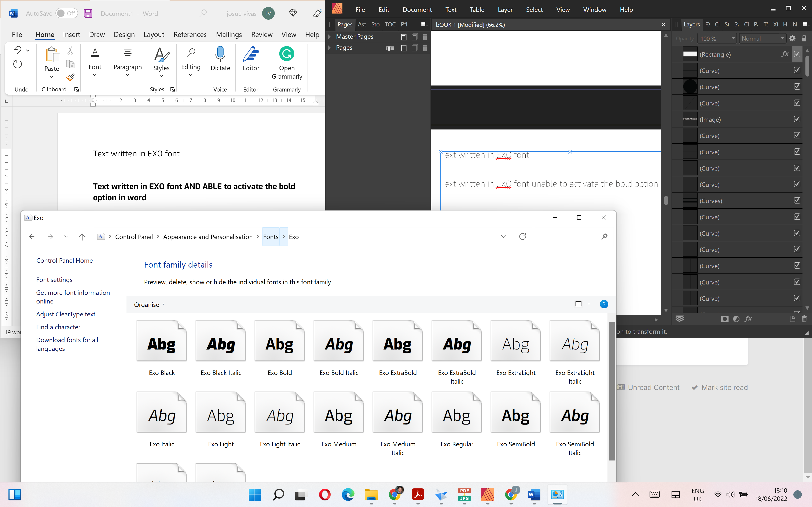Toggle visibility of the first Curve layer
This screenshot has height=507, width=812.
point(797,70)
